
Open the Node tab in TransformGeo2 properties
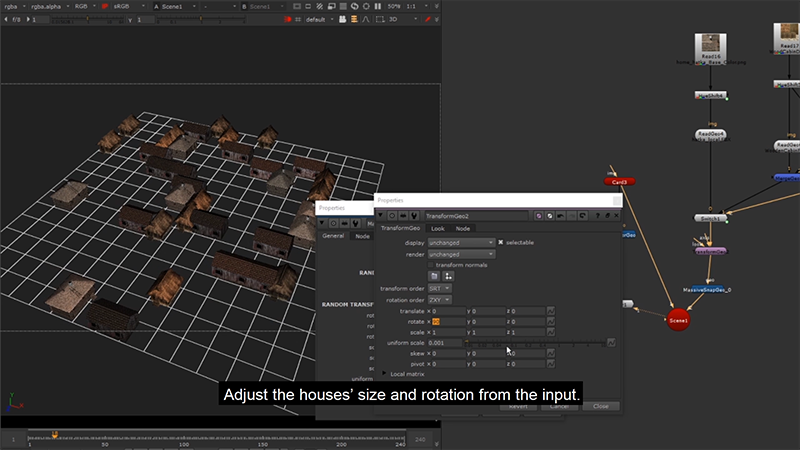coord(463,229)
